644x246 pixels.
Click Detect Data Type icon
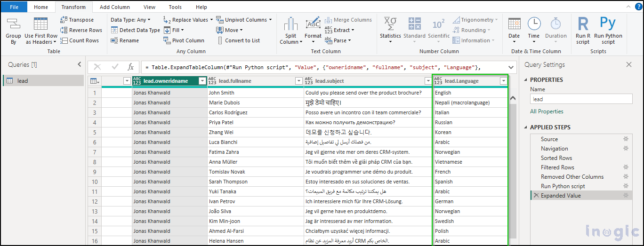[114, 30]
